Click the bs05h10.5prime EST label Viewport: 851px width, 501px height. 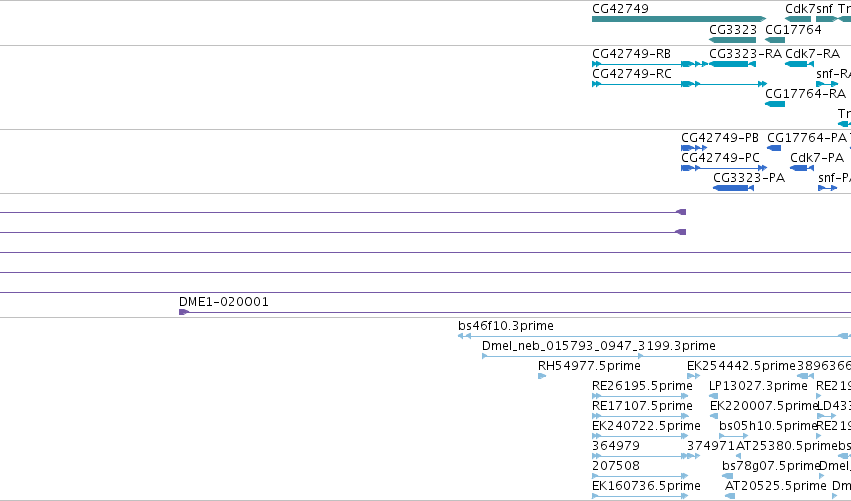coord(768,426)
